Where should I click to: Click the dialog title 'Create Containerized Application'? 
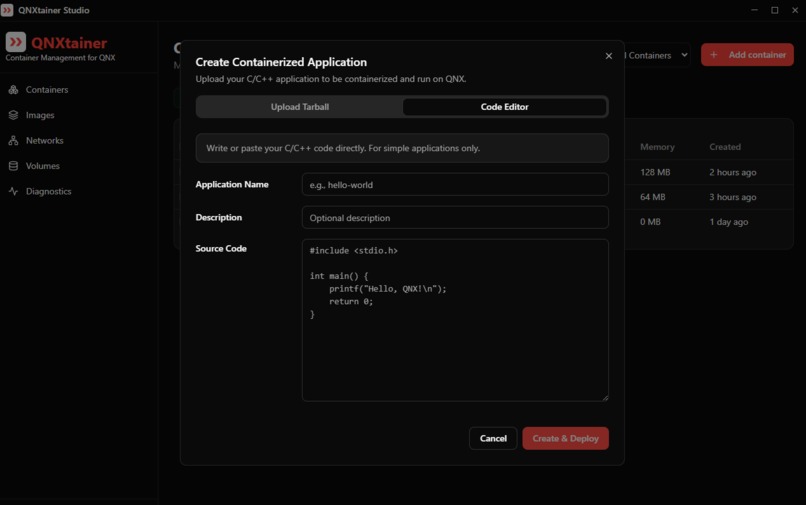point(281,62)
